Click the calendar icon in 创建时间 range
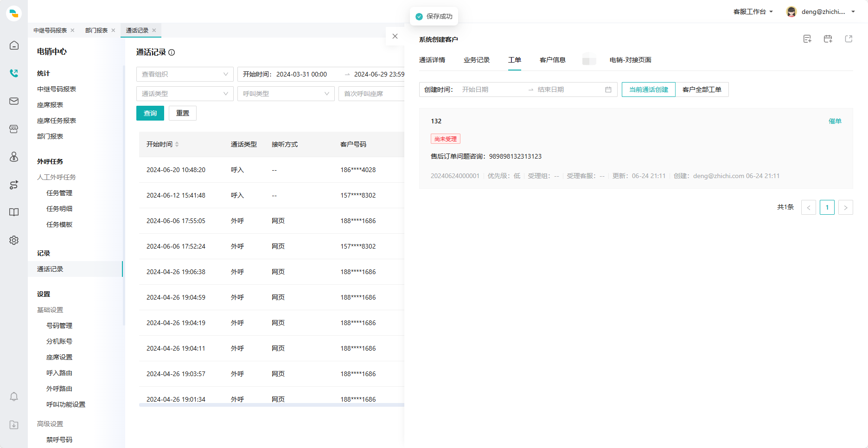 [608, 90]
